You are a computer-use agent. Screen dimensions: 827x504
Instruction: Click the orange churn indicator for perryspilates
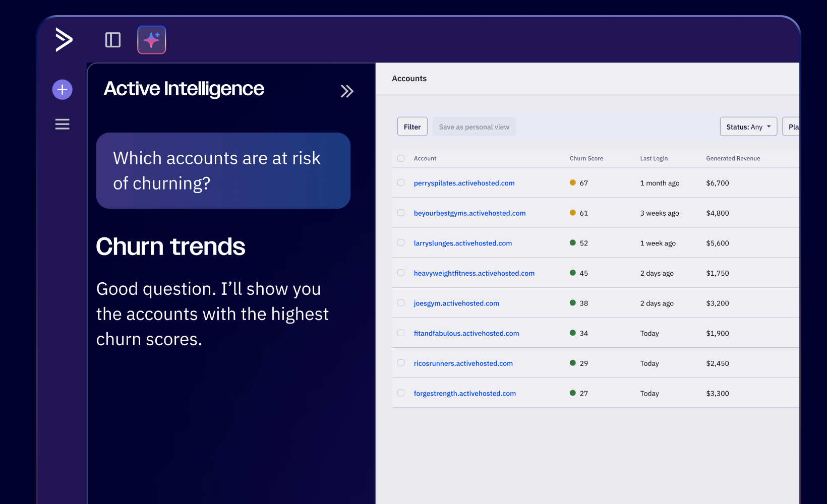(573, 183)
